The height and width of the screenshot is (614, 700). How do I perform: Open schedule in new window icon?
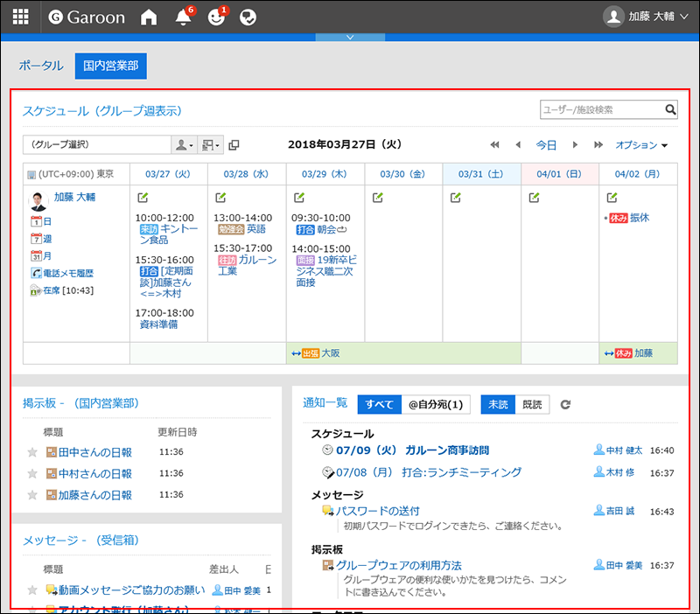pos(234,145)
